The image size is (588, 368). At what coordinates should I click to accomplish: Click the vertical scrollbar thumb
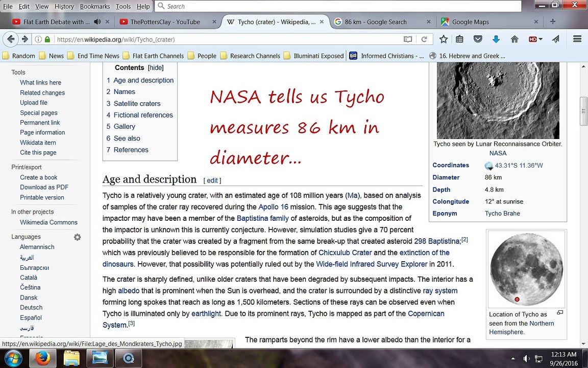583,111
